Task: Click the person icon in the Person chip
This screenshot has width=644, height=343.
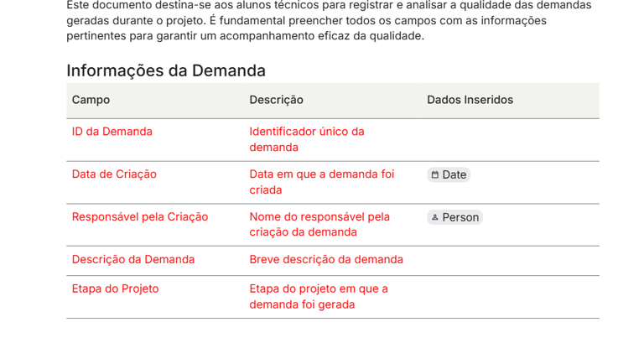Action: coord(435,217)
